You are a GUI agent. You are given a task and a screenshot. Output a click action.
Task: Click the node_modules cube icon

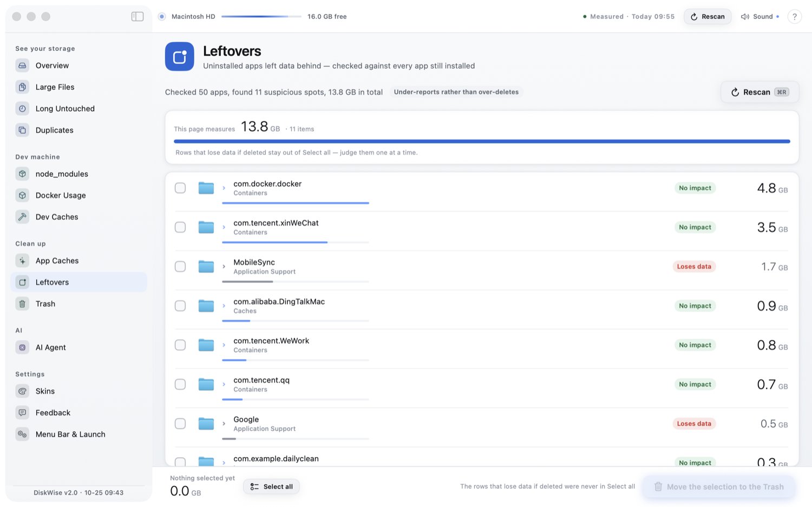pyautogui.click(x=22, y=174)
